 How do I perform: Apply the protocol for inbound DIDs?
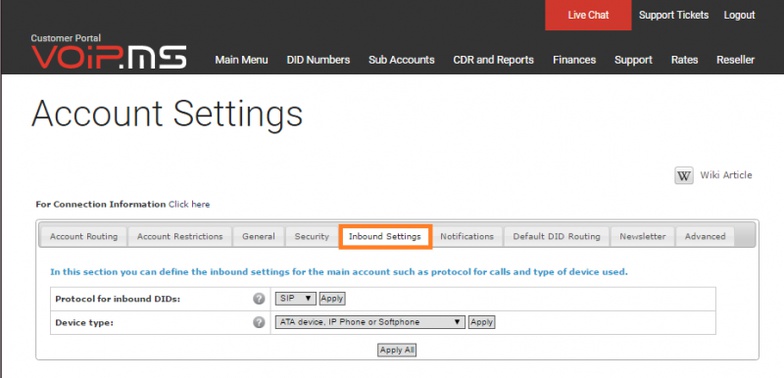pyautogui.click(x=332, y=298)
